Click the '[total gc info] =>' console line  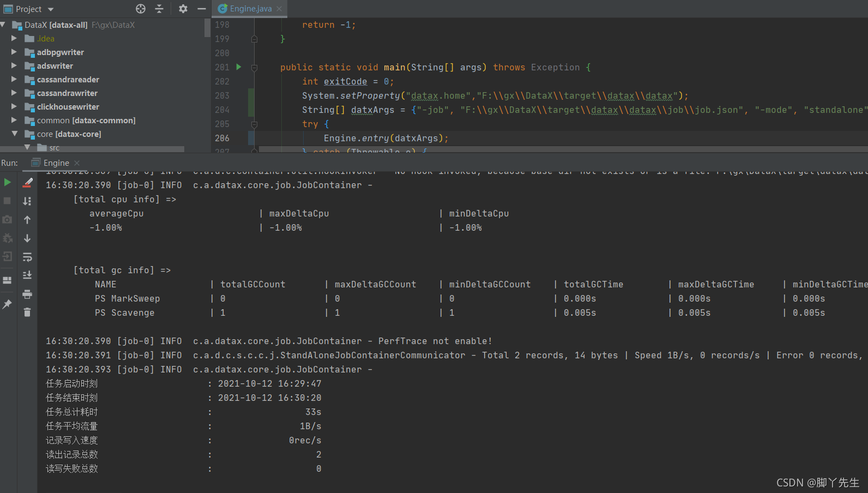(x=122, y=270)
